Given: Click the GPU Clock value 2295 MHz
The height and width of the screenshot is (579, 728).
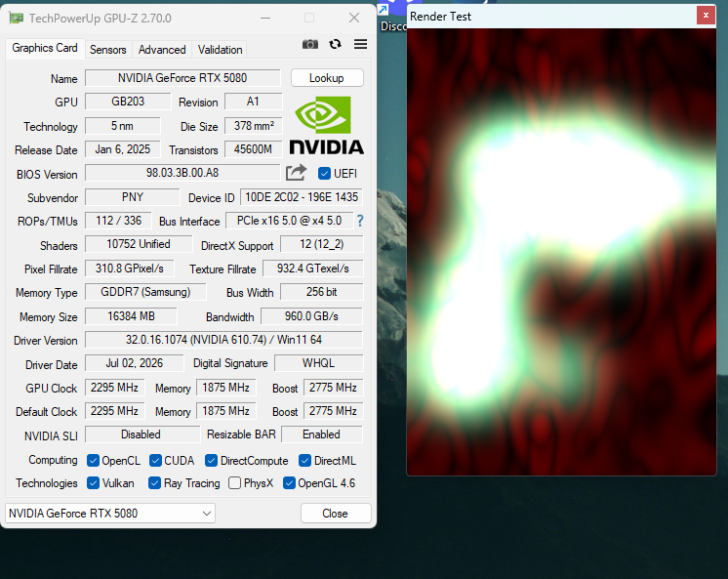Looking at the screenshot, I should pos(114,388).
